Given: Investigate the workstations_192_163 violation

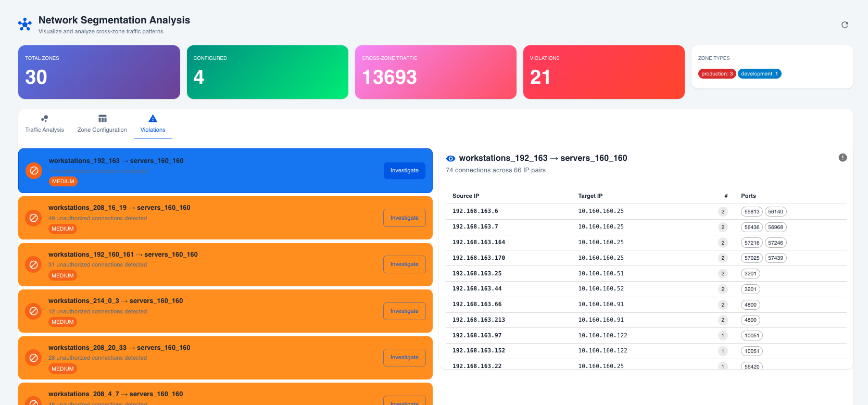Looking at the screenshot, I should tap(404, 171).
